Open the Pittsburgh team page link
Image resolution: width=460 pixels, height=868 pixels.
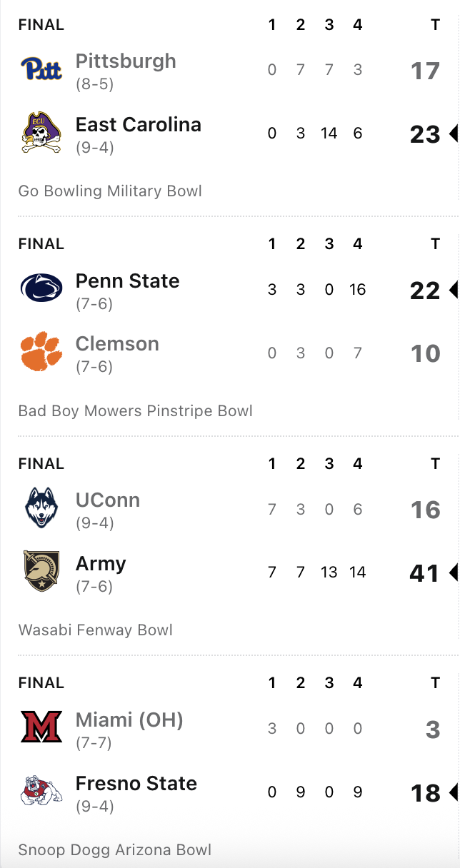(x=126, y=61)
